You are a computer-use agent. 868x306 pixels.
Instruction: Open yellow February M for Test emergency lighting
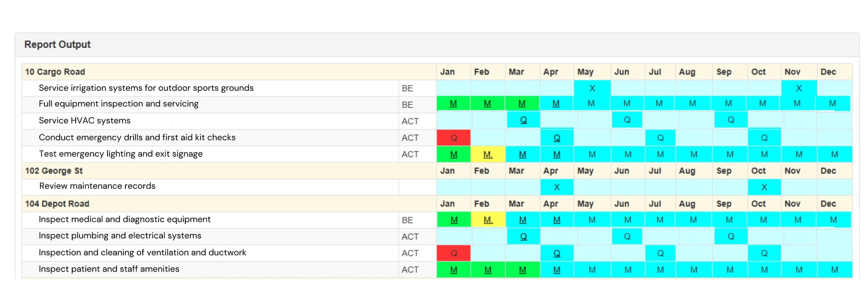pos(488,154)
